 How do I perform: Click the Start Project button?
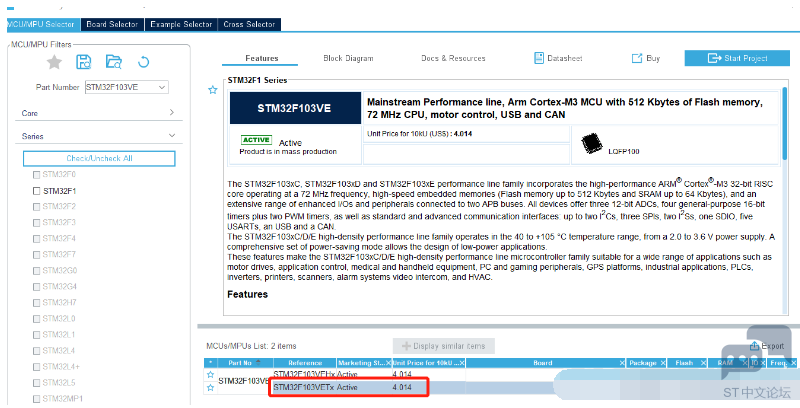[x=737, y=58]
